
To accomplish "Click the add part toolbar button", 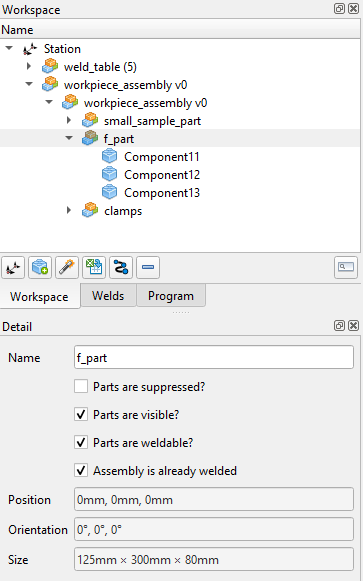I will pos(40,267).
